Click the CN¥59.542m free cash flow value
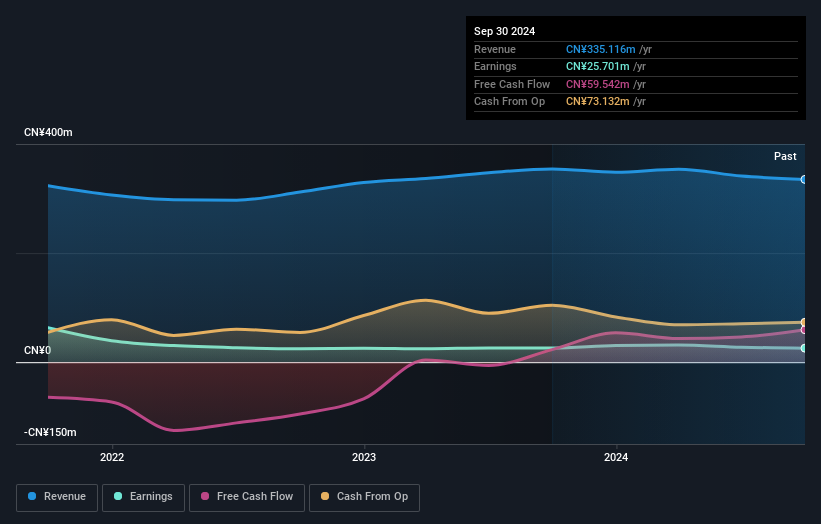The width and height of the screenshot is (821, 524). (x=597, y=84)
